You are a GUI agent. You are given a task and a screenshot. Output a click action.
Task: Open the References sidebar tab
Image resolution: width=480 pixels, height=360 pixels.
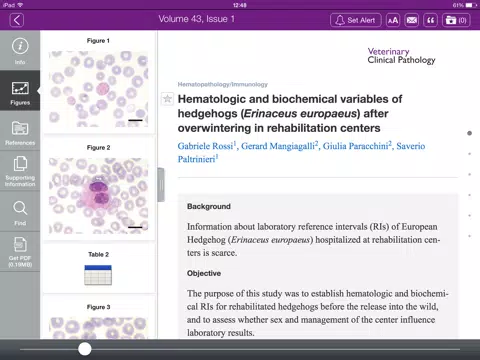point(20,131)
